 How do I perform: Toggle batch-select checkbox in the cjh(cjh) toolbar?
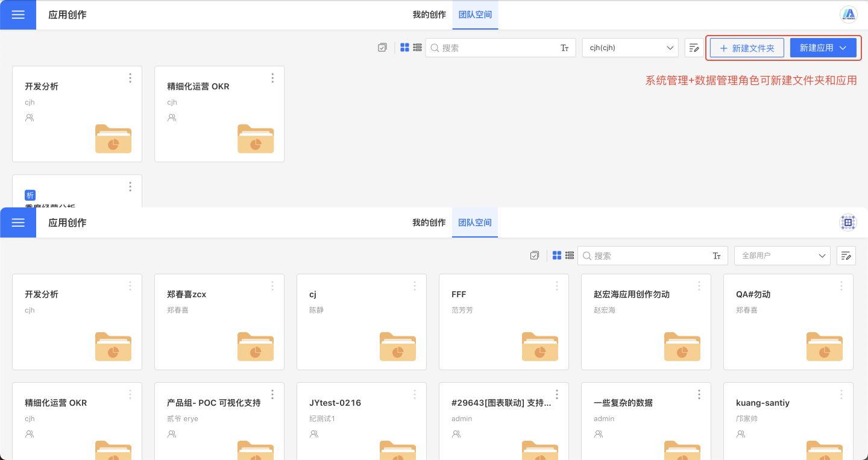coord(382,48)
